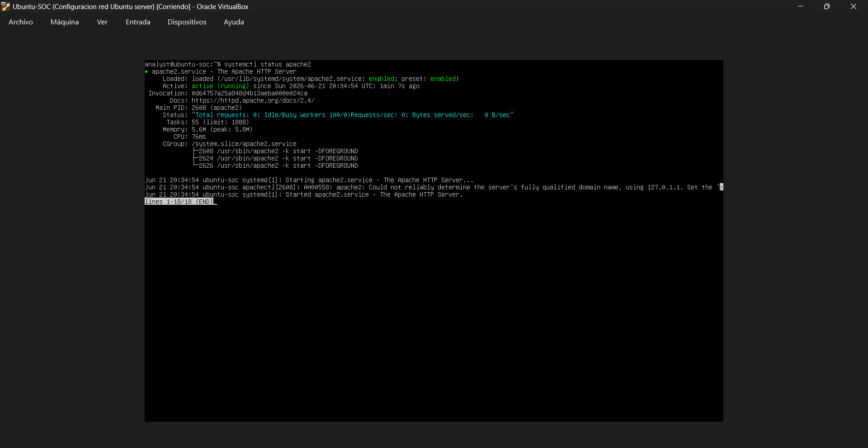Click process line 2626 /usr/sbin/apache2
The height and width of the screenshot is (448, 868).
point(278,165)
